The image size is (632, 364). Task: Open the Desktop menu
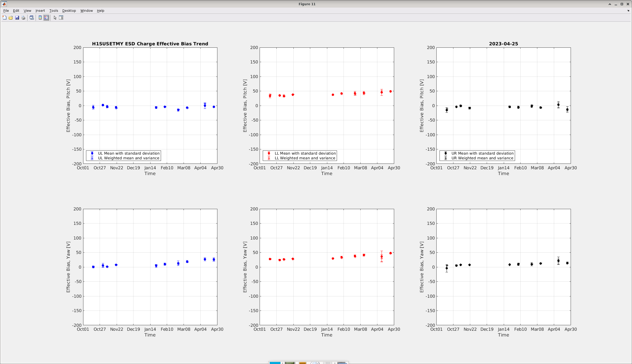click(69, 11)
